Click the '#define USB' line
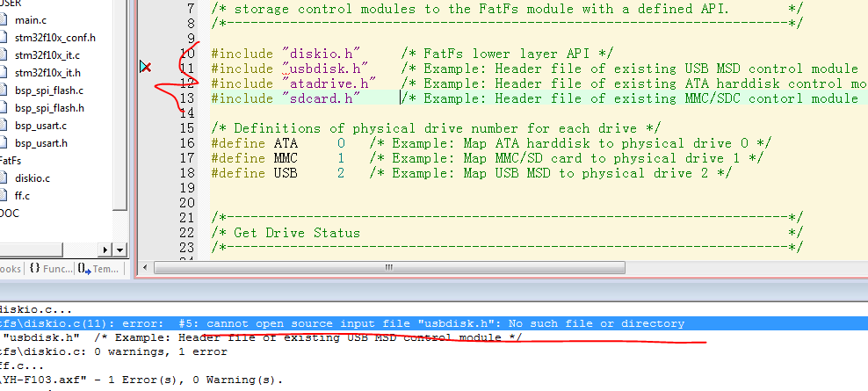This screenshot has width=868, height=391. (472, 173)
